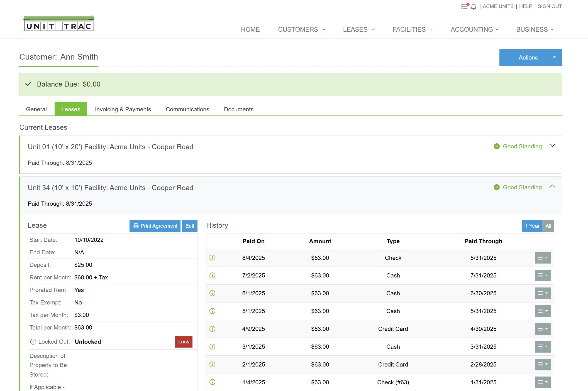Select the Leases tab
588x391 pixels.
tap(71, 109)
